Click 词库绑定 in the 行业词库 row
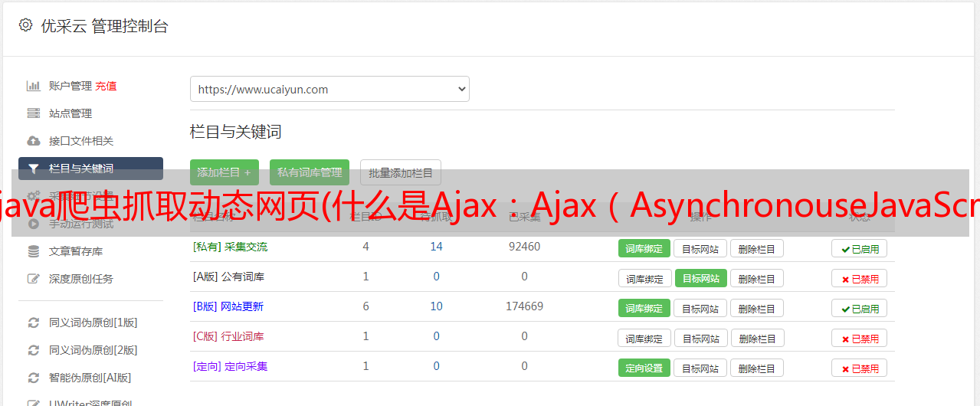980x406 pixels. 644,338
